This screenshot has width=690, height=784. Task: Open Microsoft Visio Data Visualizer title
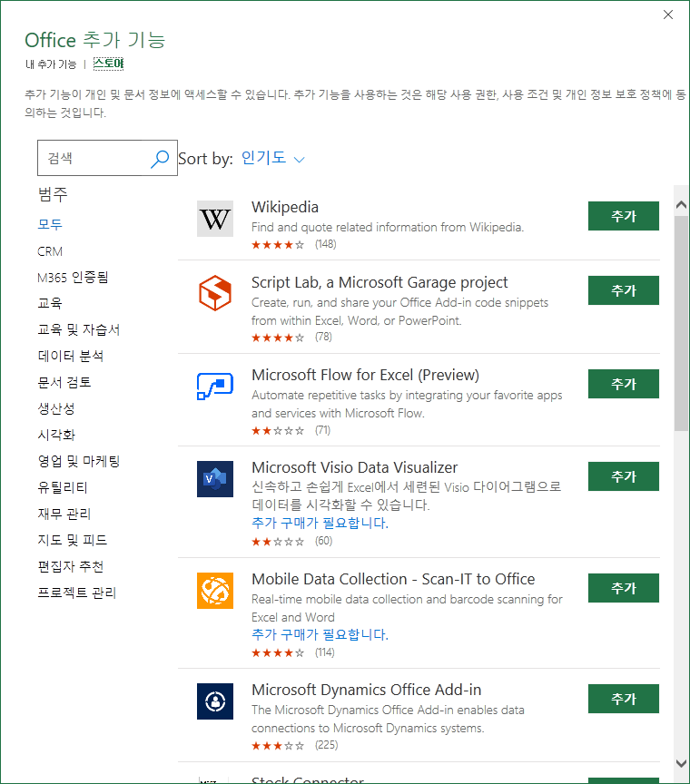354,467
